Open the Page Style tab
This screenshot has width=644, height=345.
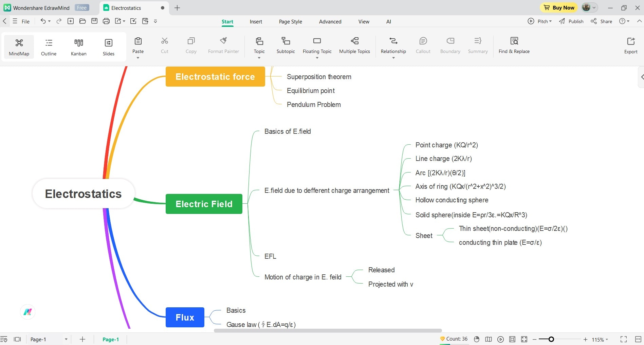(x=290, y=21)
